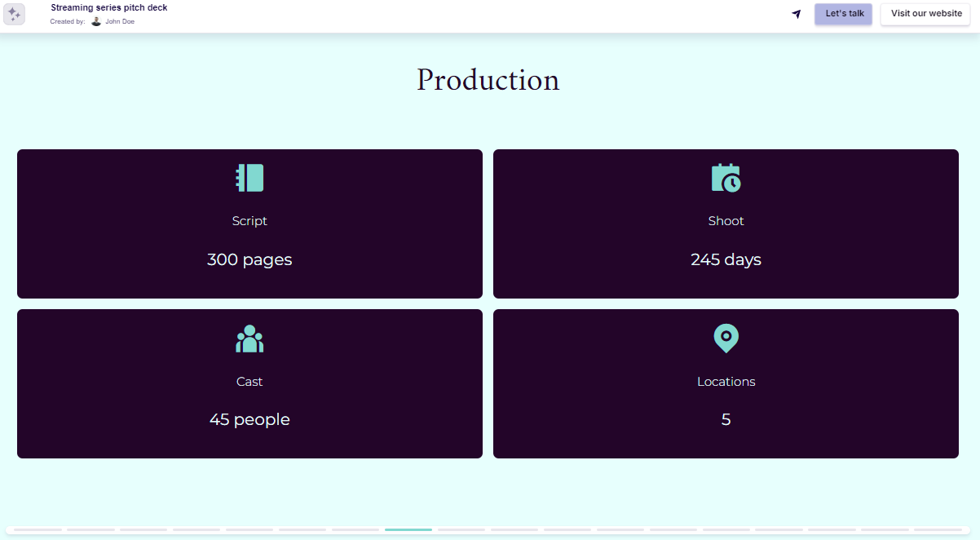The height and width of the screenshot is (540, 980).
Task: Click the Let's talk button
Action: pyautogui.click(x=843, y=14)
